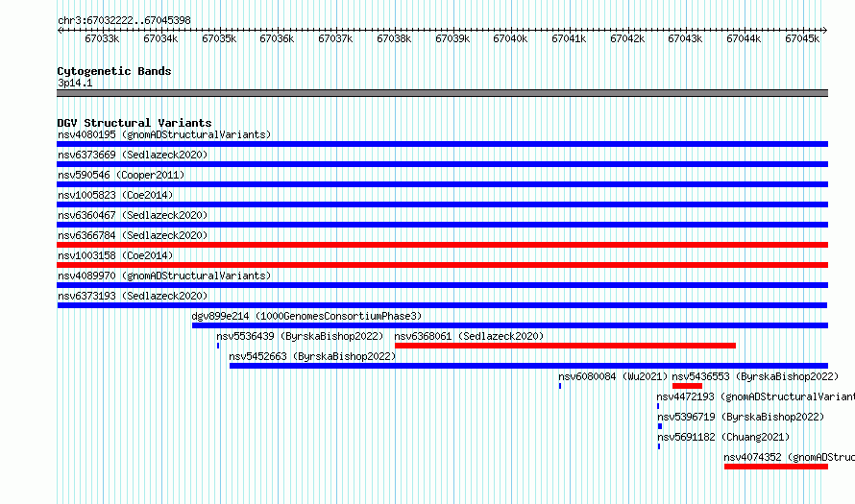
Task: Click the nsv4080195 gnomAD variant label
Action: click(164, 134)
